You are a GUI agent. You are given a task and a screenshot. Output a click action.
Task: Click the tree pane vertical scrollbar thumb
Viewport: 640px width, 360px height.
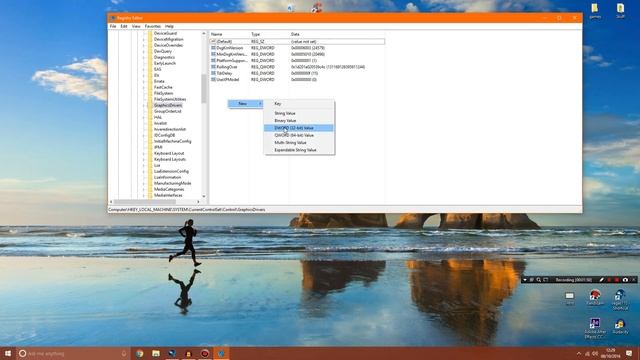click(x=204, y=89)
